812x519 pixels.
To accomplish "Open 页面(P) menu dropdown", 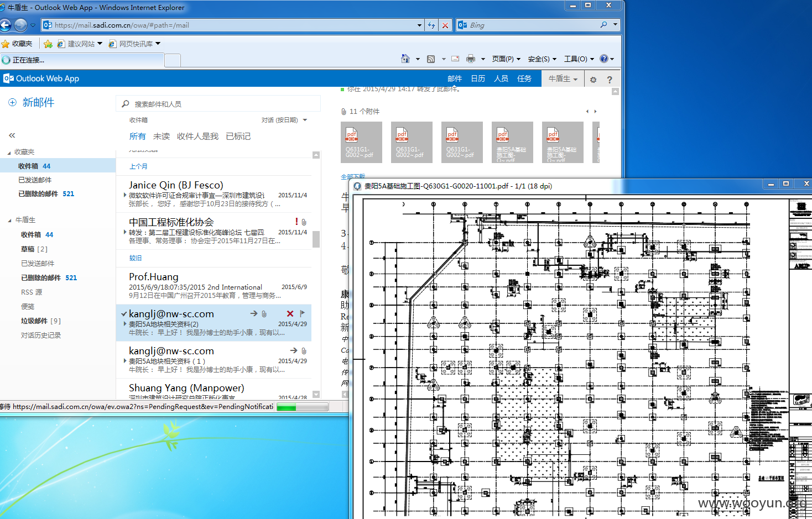I will (x=506, y=59).
